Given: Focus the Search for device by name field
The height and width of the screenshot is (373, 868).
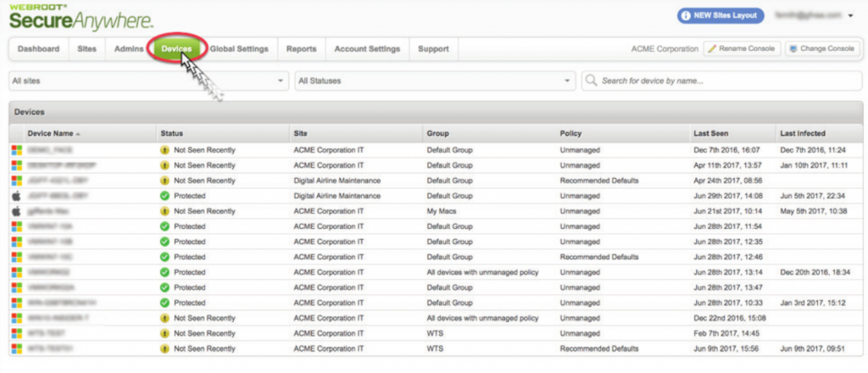Looking at the screenshot, I should [722, 81].
